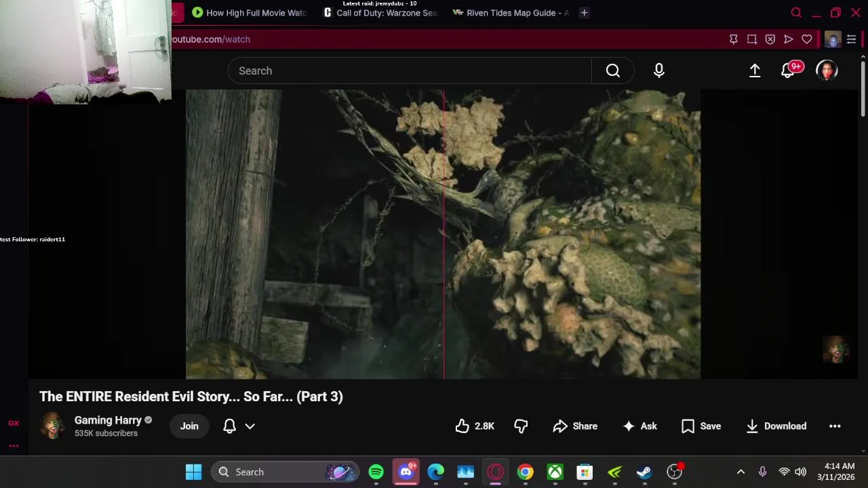Open Steam from the taskbar
The image size is (868, 488).
644,472
